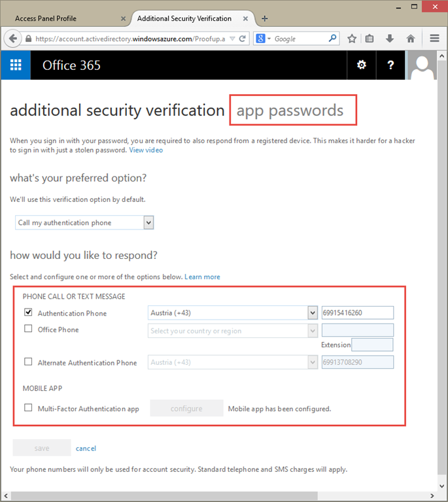
Task: Open the downloads arrow icon
Action: pos(389,39)
